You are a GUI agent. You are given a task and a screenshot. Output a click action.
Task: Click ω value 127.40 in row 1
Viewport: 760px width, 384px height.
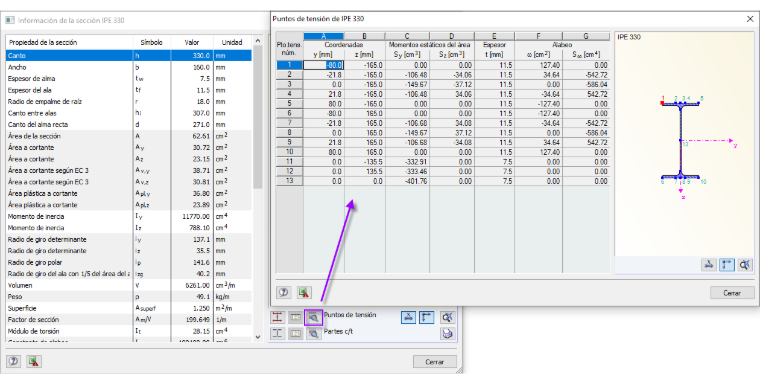tap(538, 65)
